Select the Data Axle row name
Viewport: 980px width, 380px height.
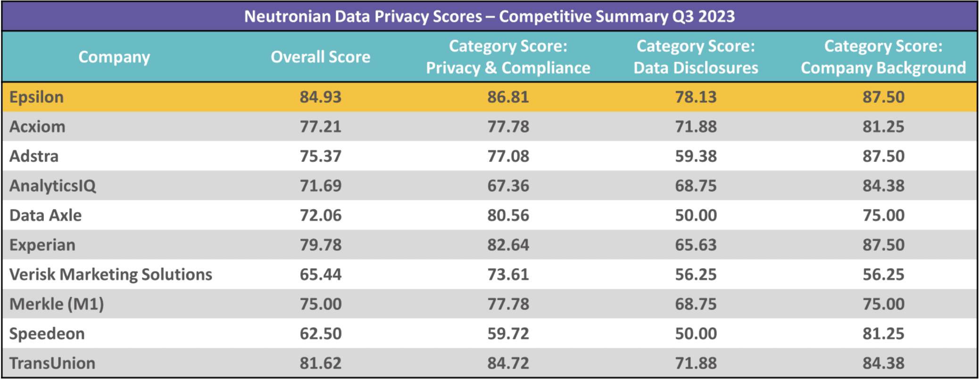point(46,215)
